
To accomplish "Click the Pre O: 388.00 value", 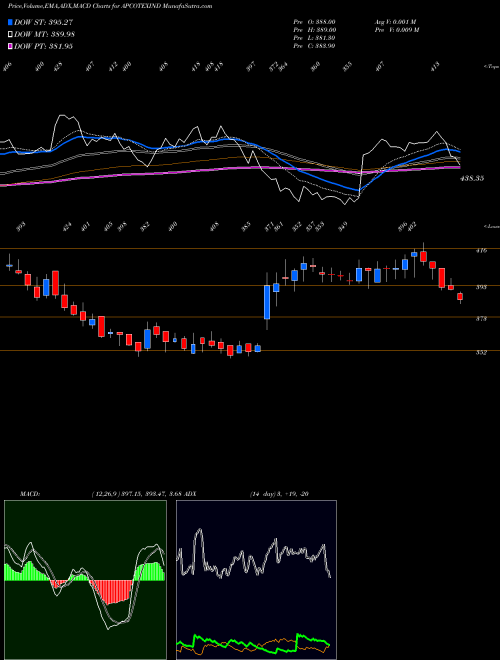I will pos(314,22).
